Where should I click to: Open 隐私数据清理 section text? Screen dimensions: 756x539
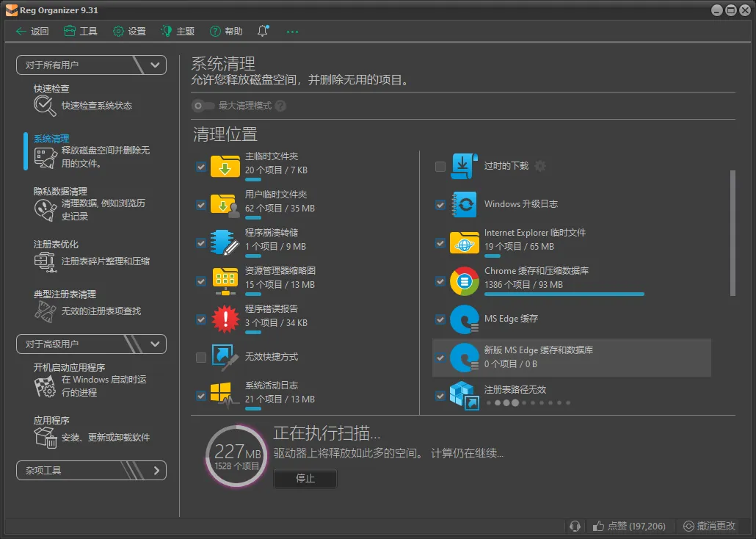click(60, 191)
